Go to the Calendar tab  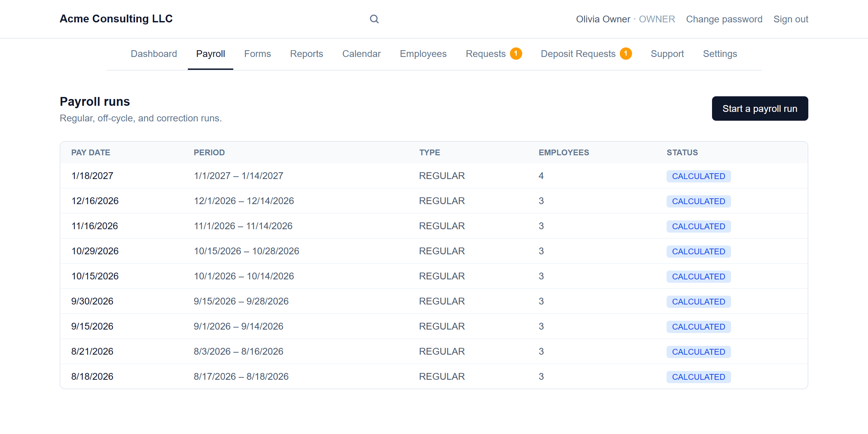(361, 54)
